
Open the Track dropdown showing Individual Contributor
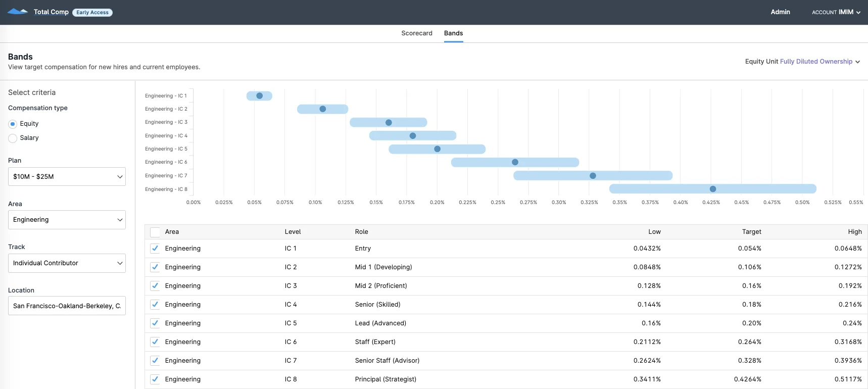pyautogui.click(x=67, y=263)
